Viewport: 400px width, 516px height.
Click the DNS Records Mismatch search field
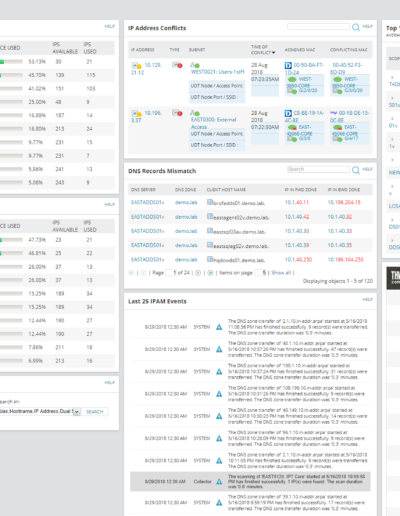[x=318, y=169]
